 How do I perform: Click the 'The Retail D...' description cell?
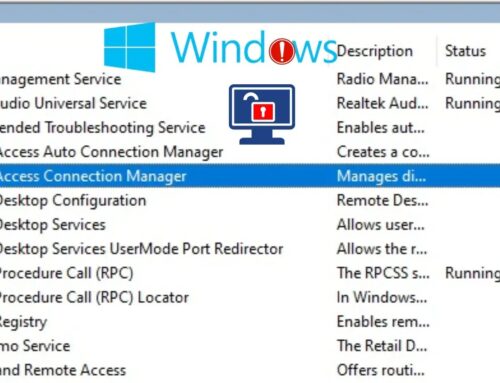(x=382, y=346)
